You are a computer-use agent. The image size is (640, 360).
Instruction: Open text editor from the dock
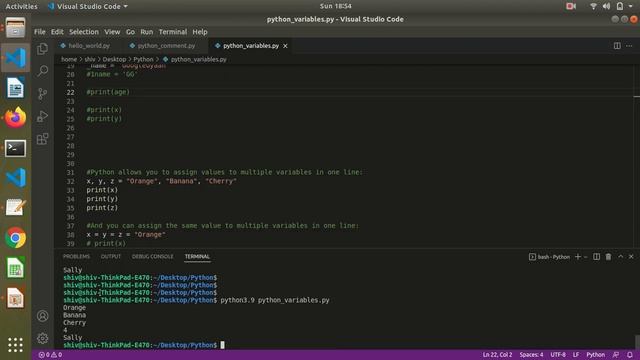click(x=16, y=208)
